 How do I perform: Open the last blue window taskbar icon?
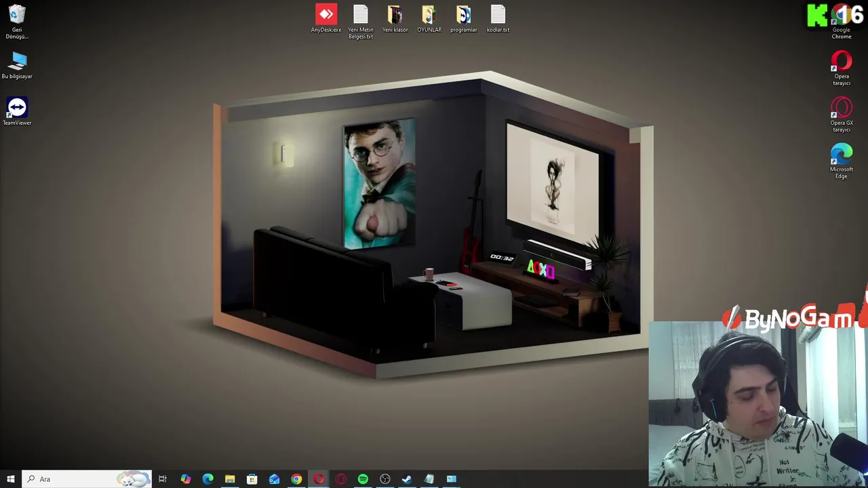tap(452, 479)
